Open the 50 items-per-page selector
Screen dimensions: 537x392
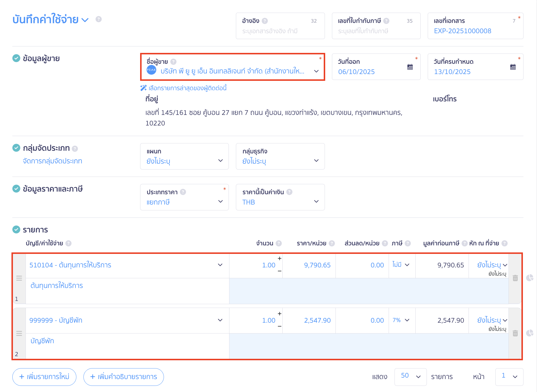[410, 376]
